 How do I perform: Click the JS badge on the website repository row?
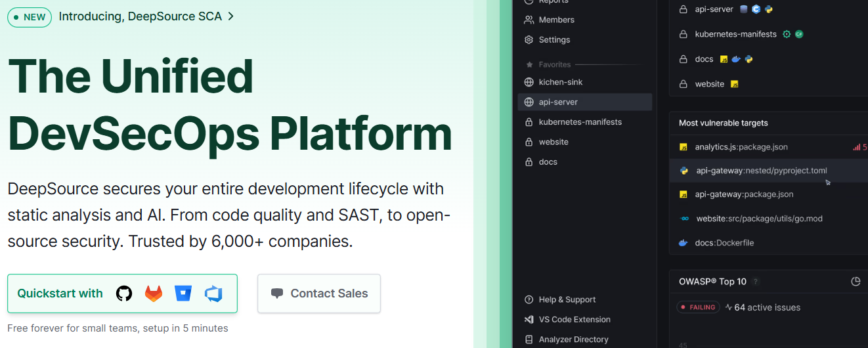(x=735, y=84)
